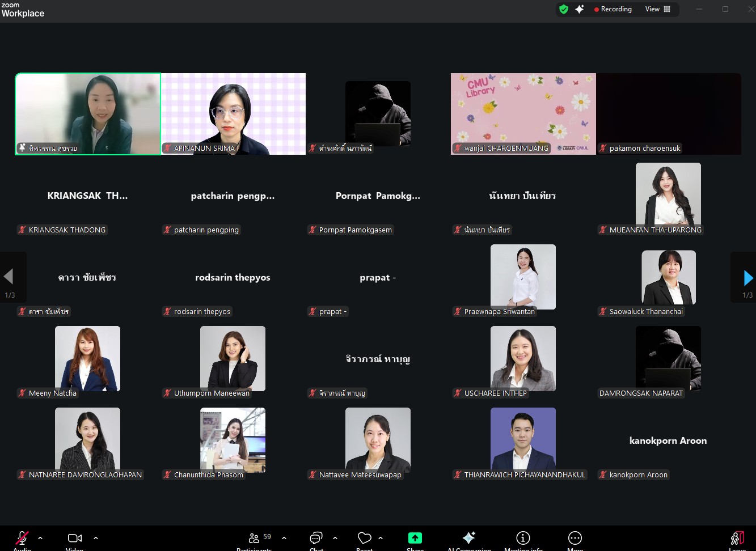Click the Recording indicator
Image resolution: width=756 pixels, height=551 pixels.
[x=613, y=9]
